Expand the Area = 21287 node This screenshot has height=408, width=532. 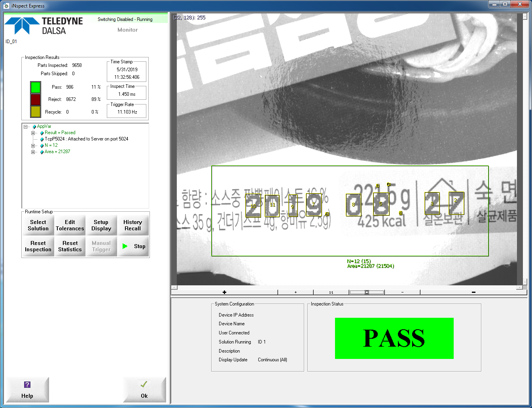point(33,152)
